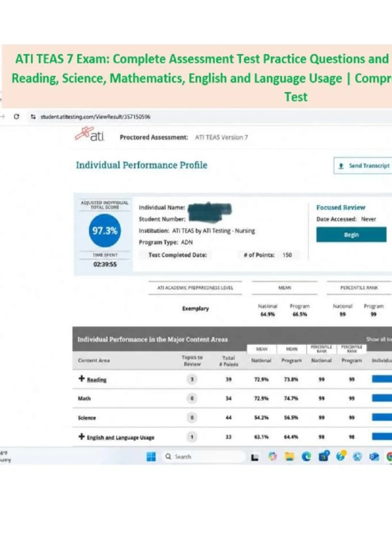Viewport: 392px width, 556px height.
Task: Click the browser reload icon
Action: [16, 116]
